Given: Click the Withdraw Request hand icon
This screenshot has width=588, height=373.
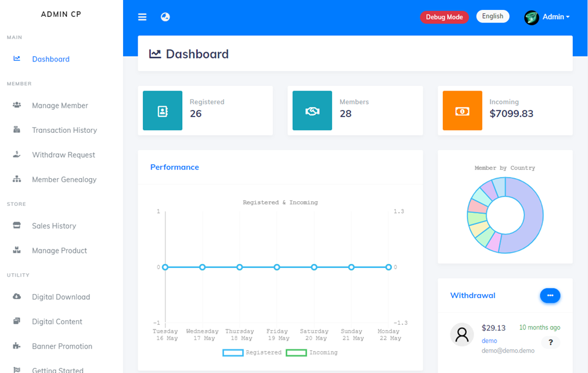Looking at the screenshot, I should pos(17,154).
